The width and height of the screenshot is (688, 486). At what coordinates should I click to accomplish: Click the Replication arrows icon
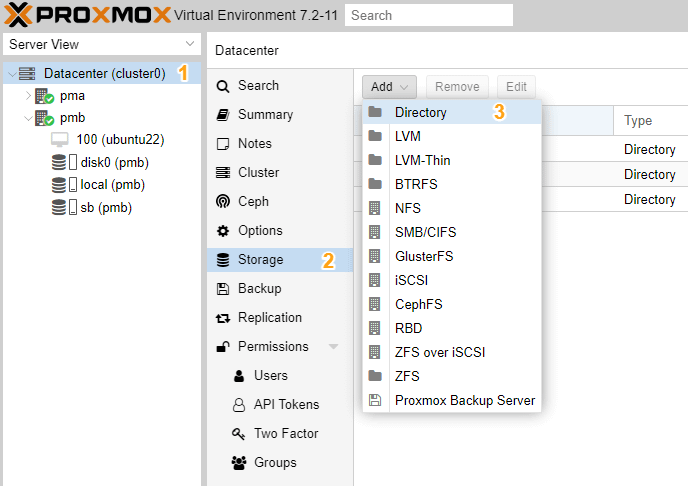click(223, 318)
